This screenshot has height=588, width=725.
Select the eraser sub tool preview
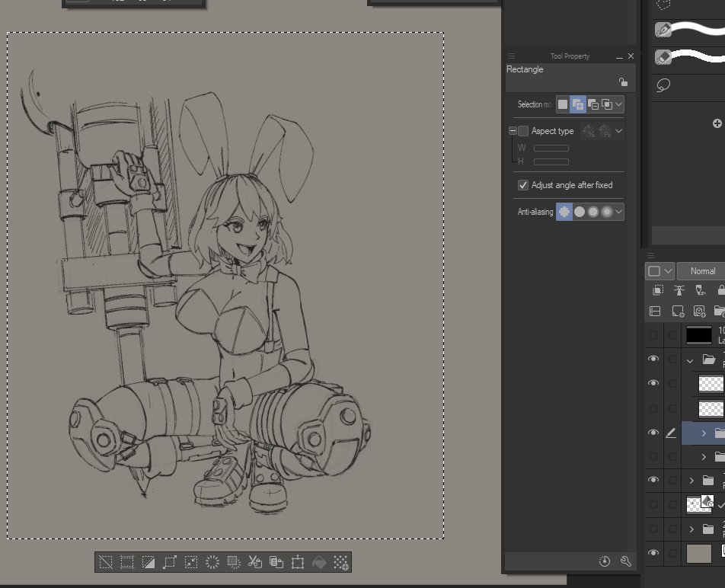tap(689, 57)
